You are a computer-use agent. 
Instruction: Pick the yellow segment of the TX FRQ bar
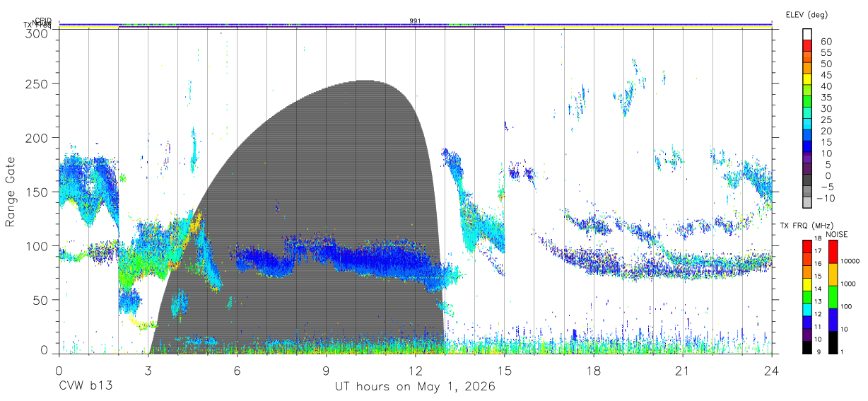coord(807,284)
